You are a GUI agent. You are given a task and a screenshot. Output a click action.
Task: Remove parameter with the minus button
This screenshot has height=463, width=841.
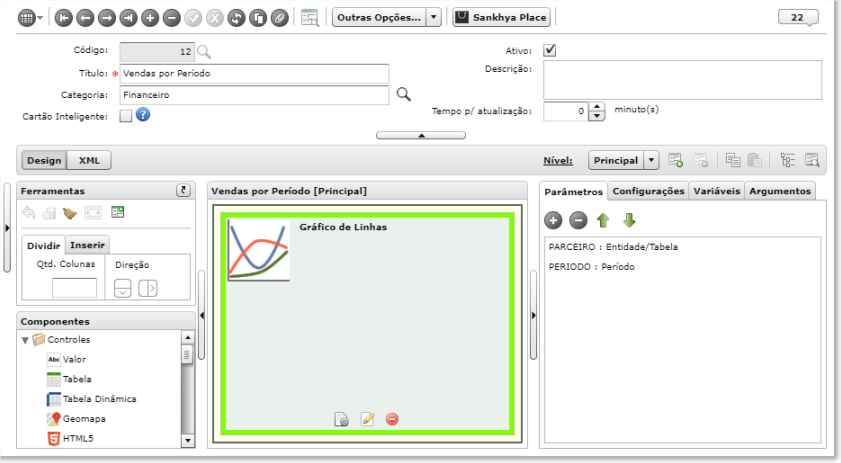pos(578,220)
